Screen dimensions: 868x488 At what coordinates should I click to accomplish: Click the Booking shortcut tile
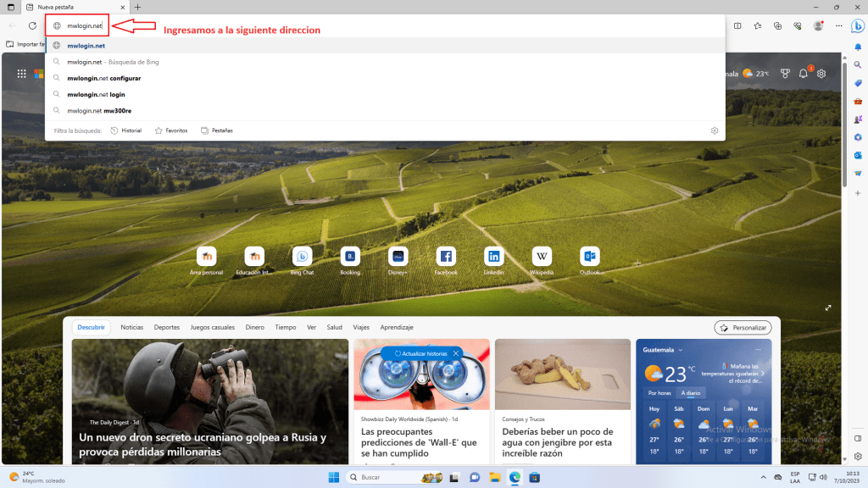click(350, 256)
